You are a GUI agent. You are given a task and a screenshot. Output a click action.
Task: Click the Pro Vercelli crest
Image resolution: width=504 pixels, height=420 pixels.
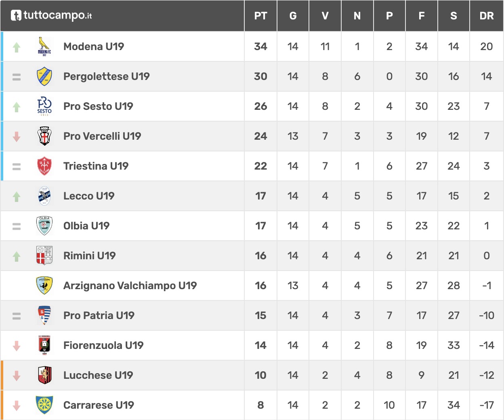(44, 136)
